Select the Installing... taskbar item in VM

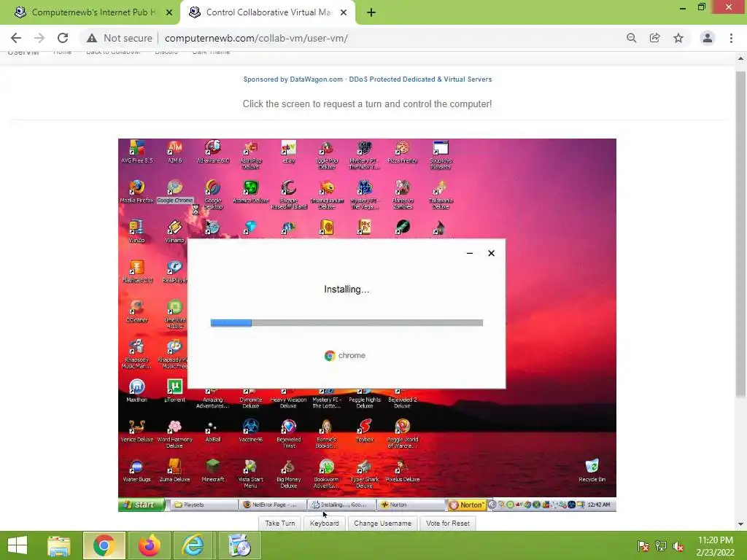(x=341, y=505)
